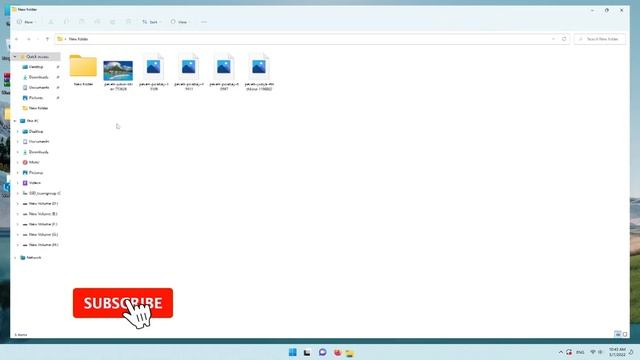Collapse the Quick access section
The width and height of the screenshot is (640, 360).
click(x=15, y=57)
